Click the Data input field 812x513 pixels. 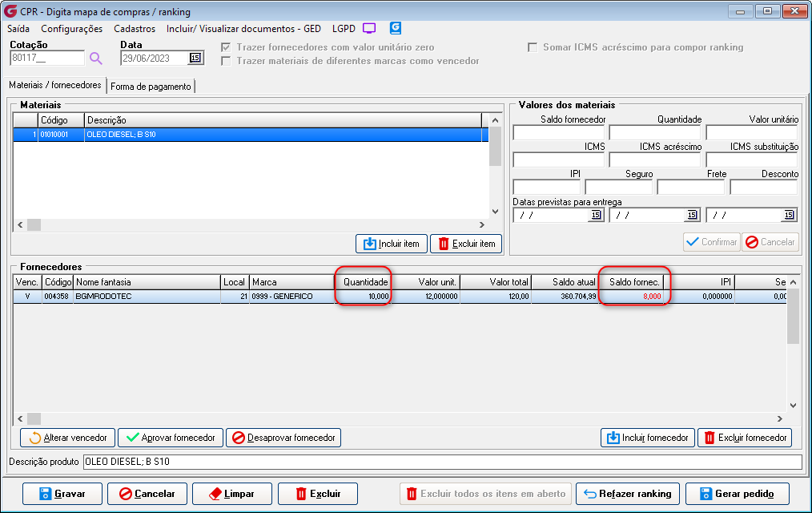[x=155, y=58]
